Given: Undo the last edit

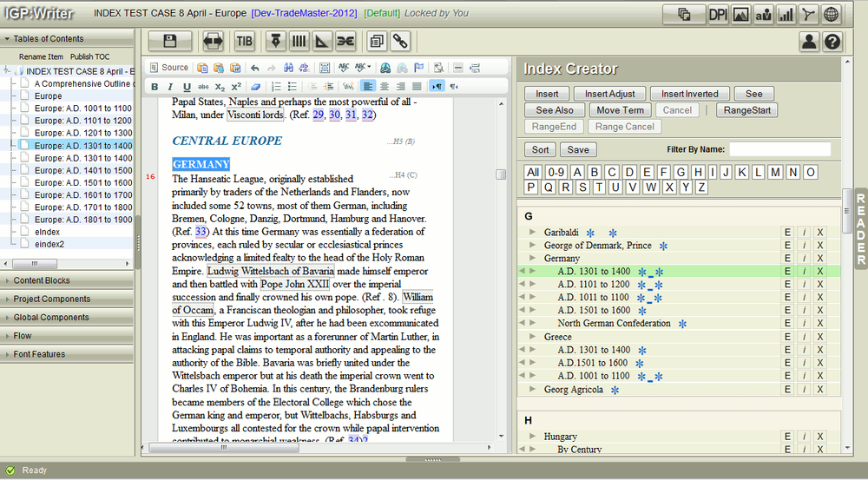Looking at the screenshot, I should click(254, 68).
